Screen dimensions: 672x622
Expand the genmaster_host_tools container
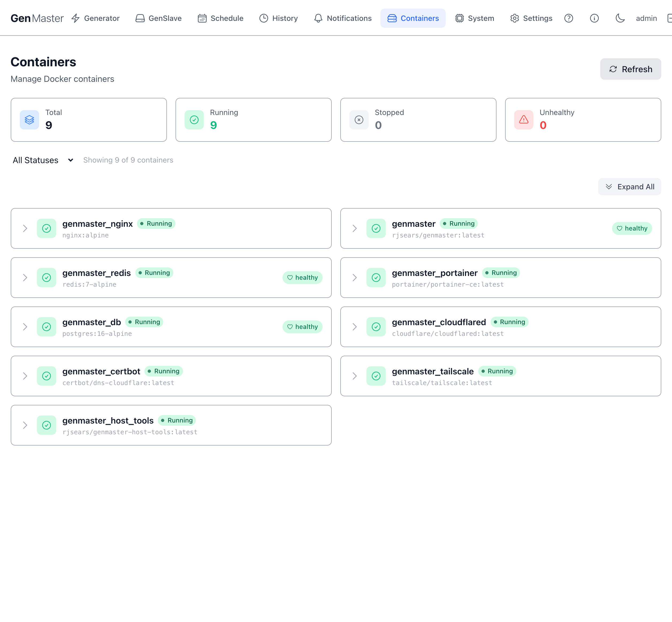tap(25, 425)
